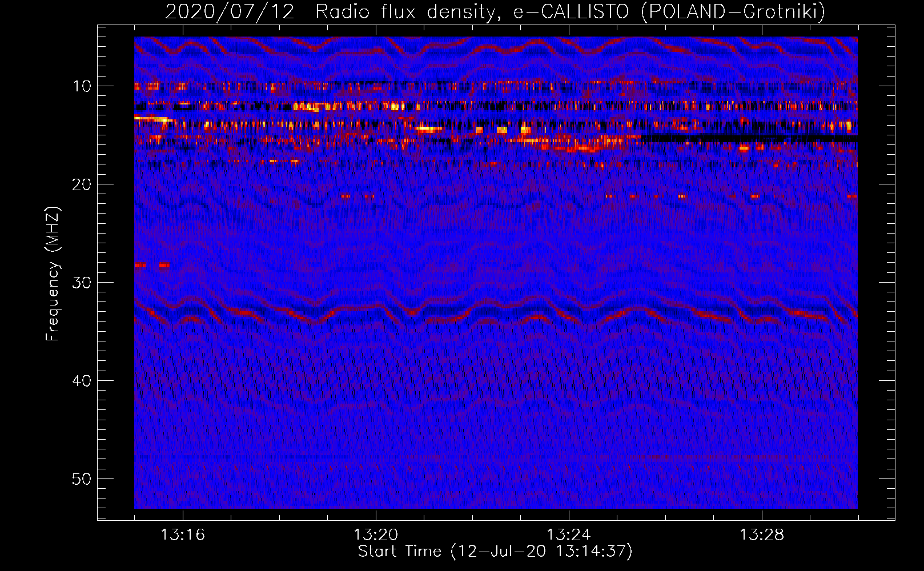Click the 10 MHz frequency tick label
The image size is (924, 571).
(x=82, y=86)
